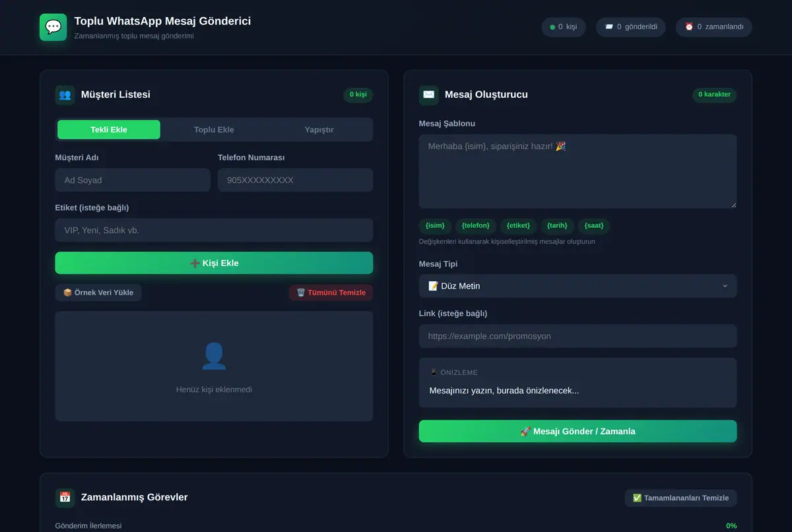
Task: Insert the {isim} variable chip
Action: click(435, 226)
